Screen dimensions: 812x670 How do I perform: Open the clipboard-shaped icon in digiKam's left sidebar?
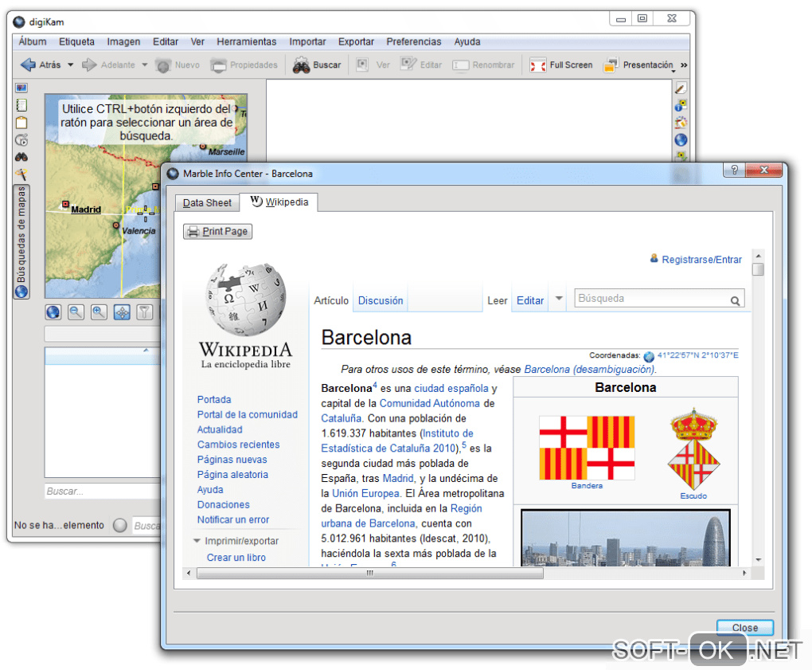click(21, 123)
